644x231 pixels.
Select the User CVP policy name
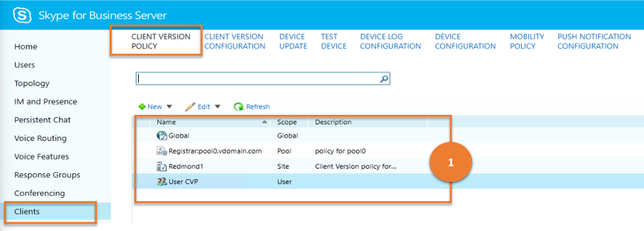coord(183,182)
